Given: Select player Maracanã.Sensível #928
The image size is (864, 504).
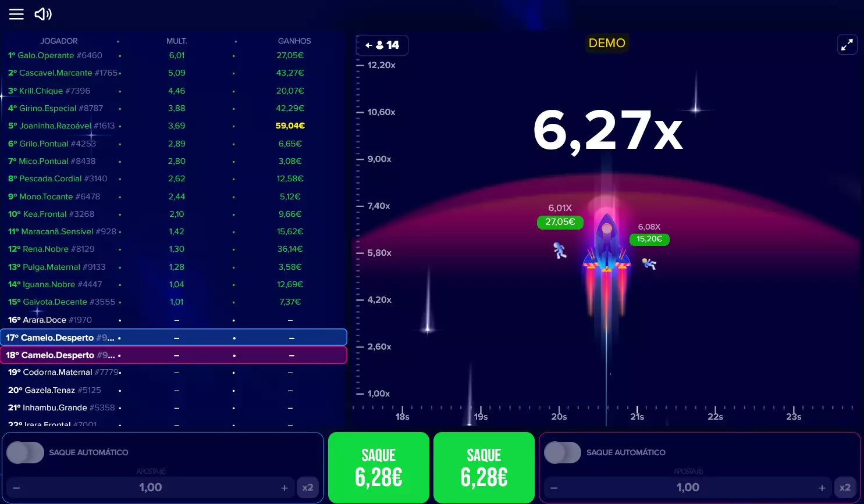Looking at the screenshot, I should pos(62,231).
